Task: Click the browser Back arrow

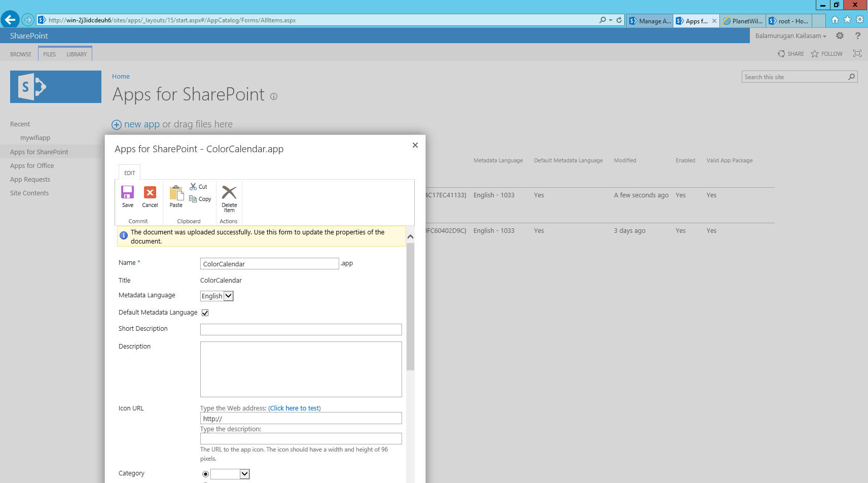Action: 10,20
